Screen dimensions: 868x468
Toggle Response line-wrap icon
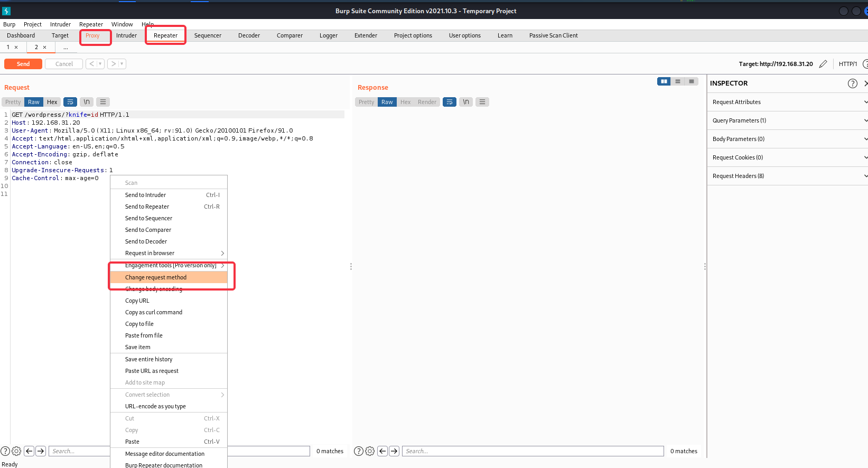[450, 102]
